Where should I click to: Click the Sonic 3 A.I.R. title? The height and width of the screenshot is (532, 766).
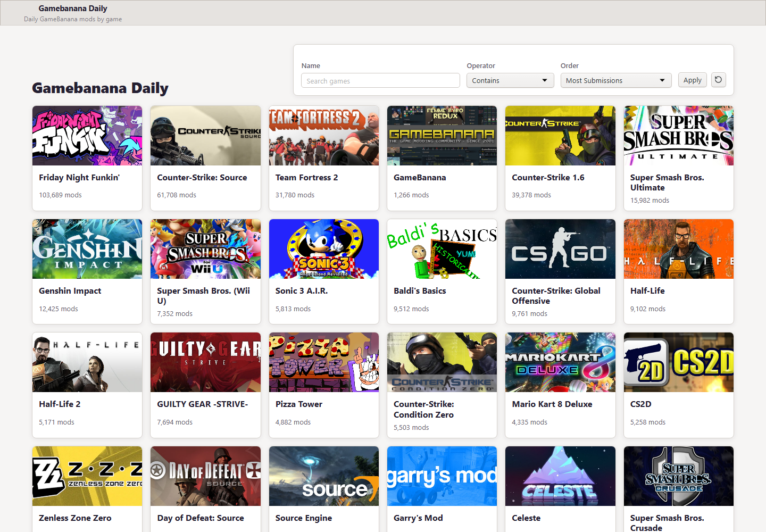click(x=302, y=291)
